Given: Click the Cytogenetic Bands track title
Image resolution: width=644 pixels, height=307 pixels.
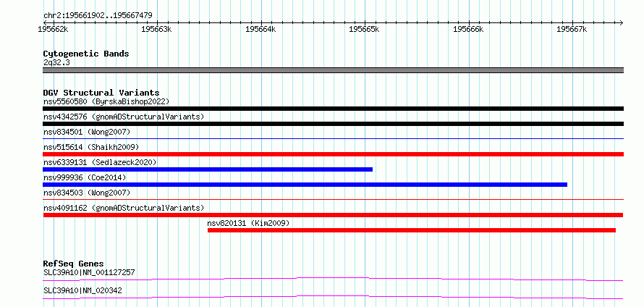Looking at the screenshot, I should [86, 54].
